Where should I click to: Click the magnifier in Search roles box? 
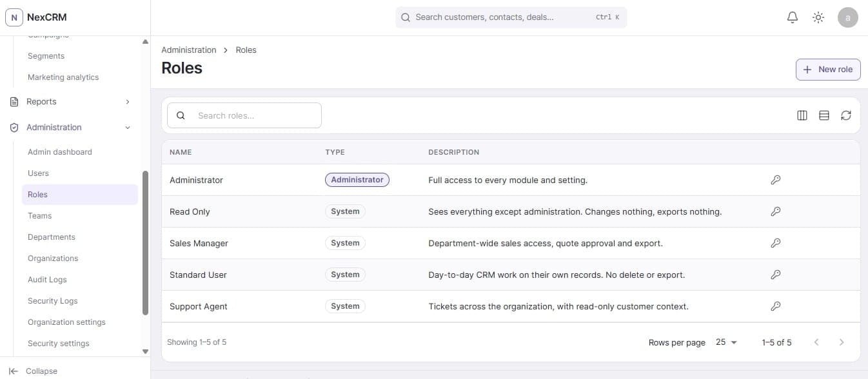click(181, 115)
